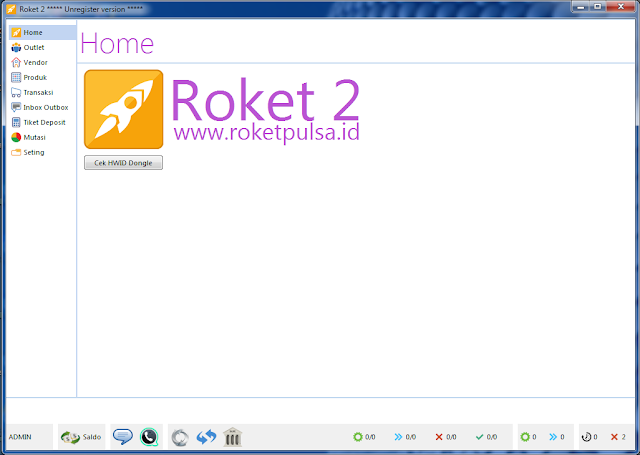View the Mutasi section
Image resolution: width=640 pixels, height=455 pixels.
[x=42, y=138]
